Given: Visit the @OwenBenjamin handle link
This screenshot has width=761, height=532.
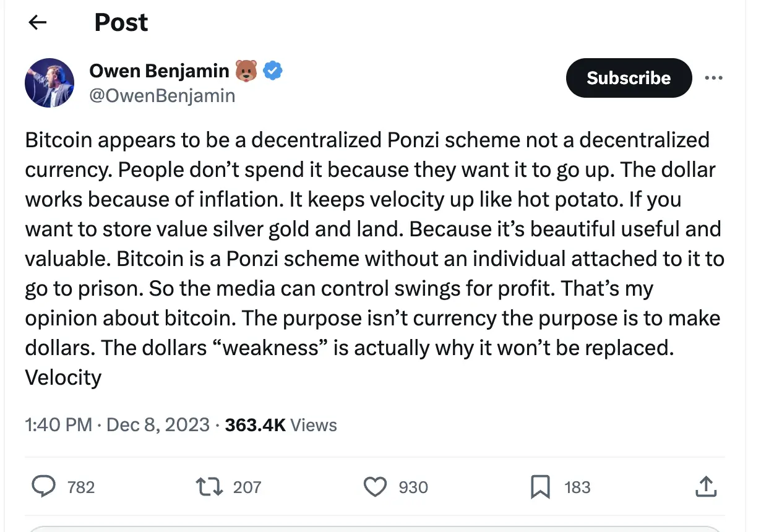Looking at the screenshot, I should 162,96.
